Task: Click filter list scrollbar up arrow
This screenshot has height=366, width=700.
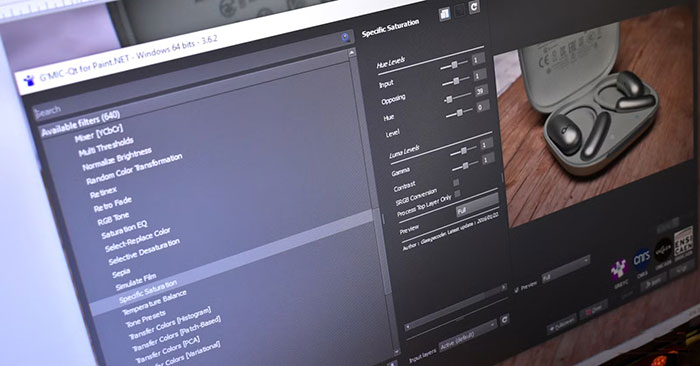Action: pos(352,53)
